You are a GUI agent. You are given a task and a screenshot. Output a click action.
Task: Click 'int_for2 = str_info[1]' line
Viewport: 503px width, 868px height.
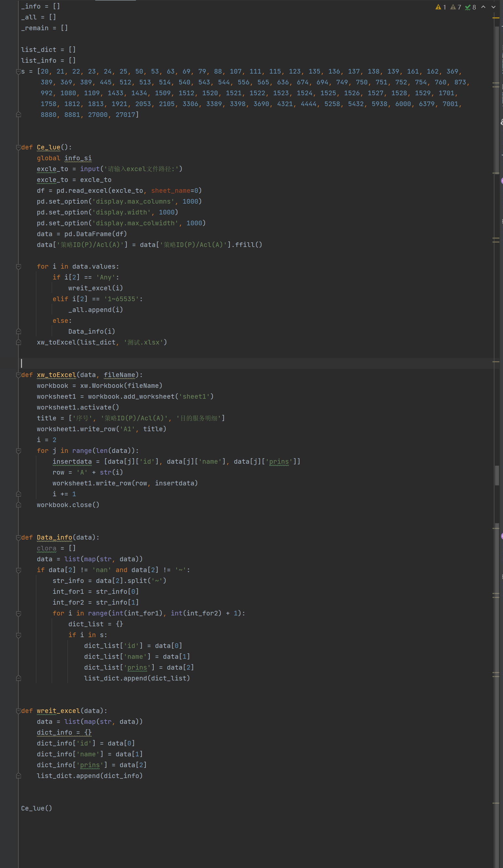96,603
